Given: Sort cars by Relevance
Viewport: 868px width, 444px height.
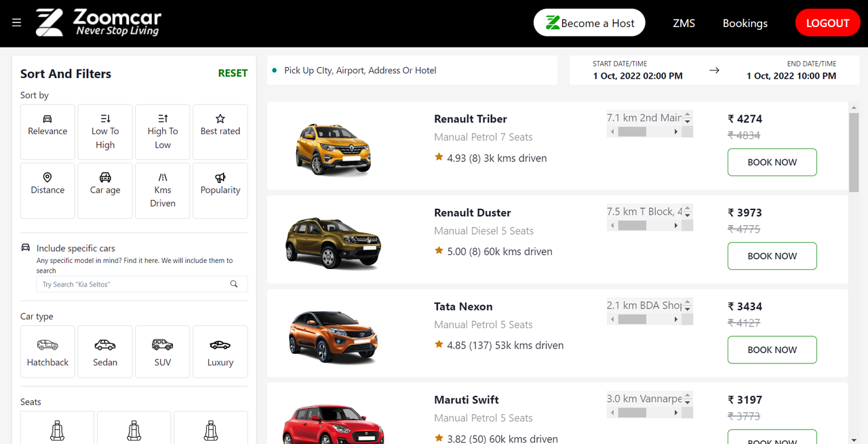Looking at the screenshot, I should pyautogui.click(x=47, y=132).
